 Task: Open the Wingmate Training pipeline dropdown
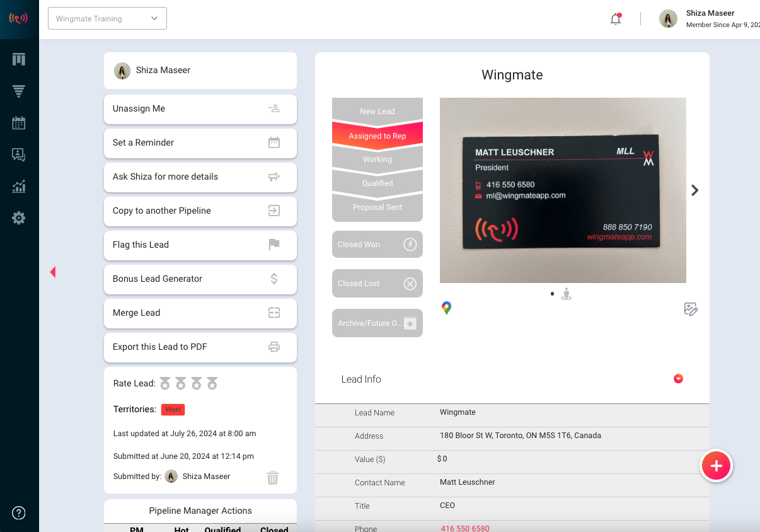click(107, 18)
